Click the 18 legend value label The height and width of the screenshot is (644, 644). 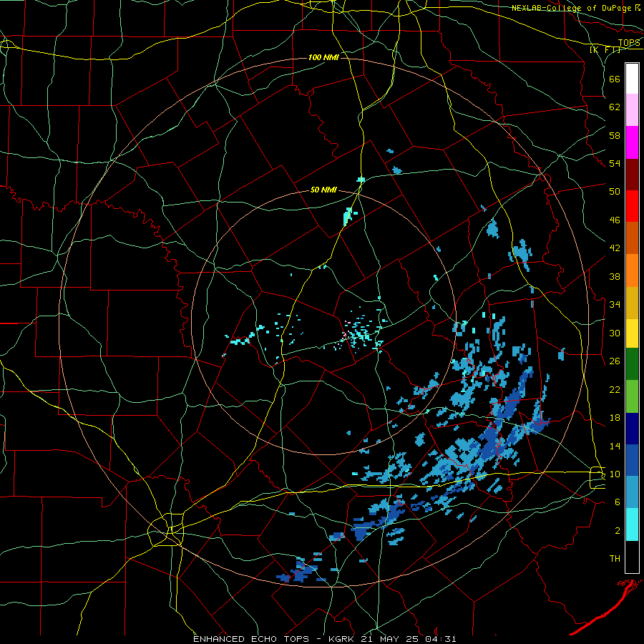(615, 418)
